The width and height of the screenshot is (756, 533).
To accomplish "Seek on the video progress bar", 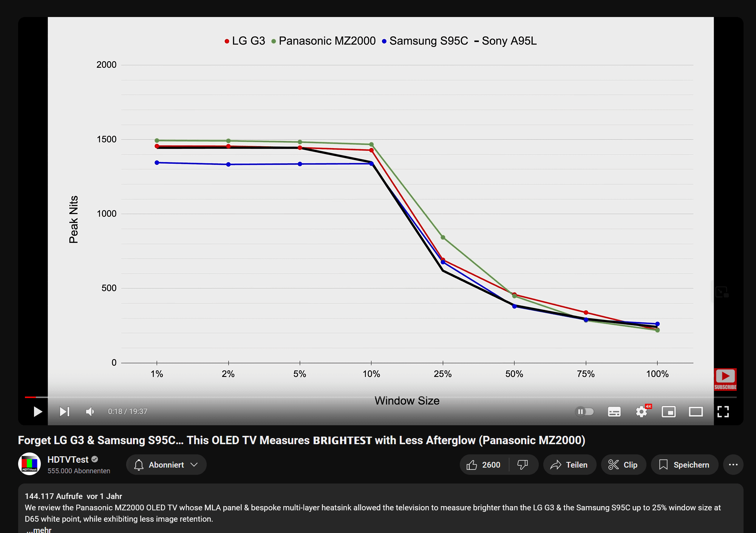I will click(380, 397).
